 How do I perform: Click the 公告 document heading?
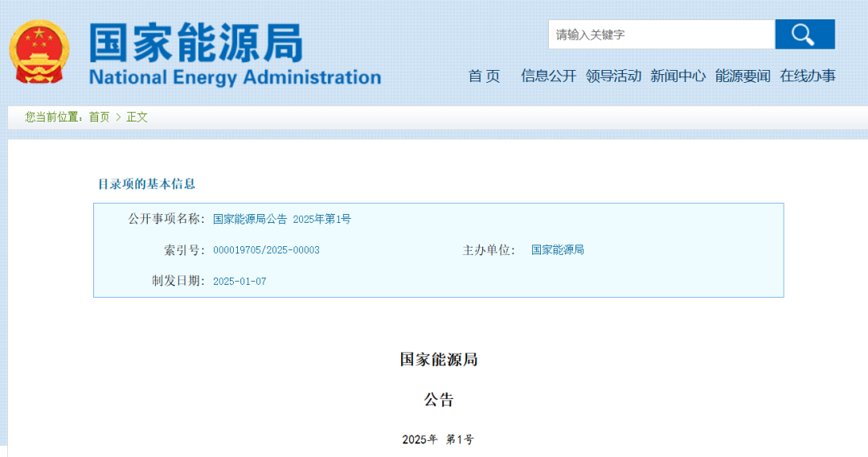click(439, 400)
